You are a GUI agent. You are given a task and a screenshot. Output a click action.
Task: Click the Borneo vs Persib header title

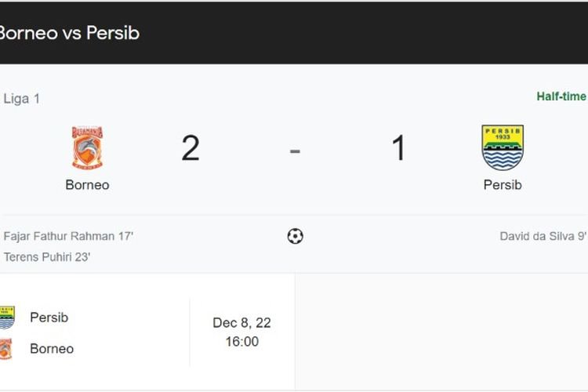(69, 34)
